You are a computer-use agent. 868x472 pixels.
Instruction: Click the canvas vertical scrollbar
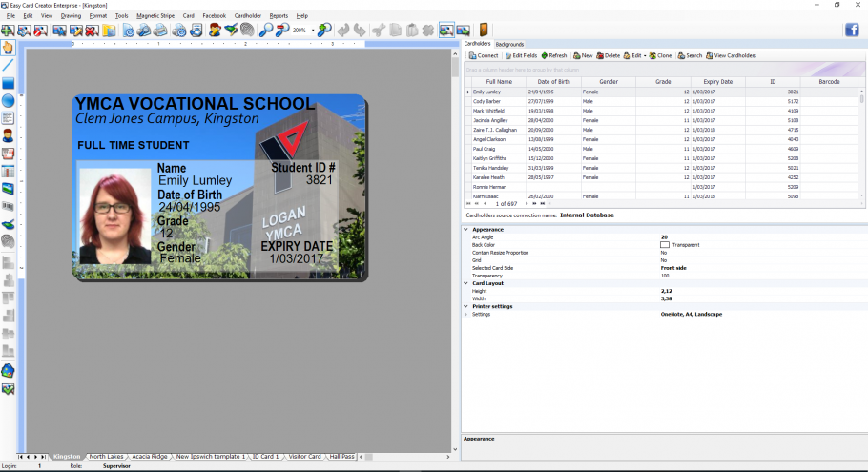coord(455,251)
